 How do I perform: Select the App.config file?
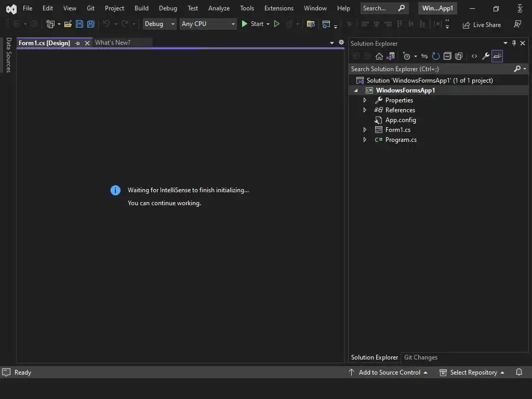[x=401, y=120]
